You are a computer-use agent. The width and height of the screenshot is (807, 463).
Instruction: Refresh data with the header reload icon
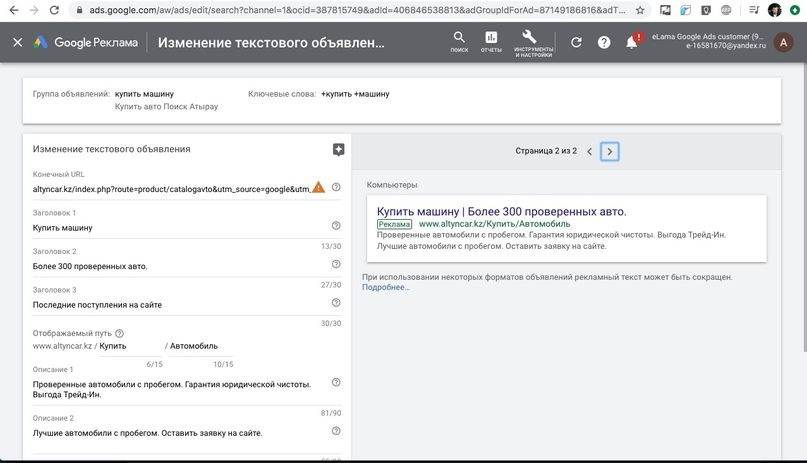[x=576, y=42]
